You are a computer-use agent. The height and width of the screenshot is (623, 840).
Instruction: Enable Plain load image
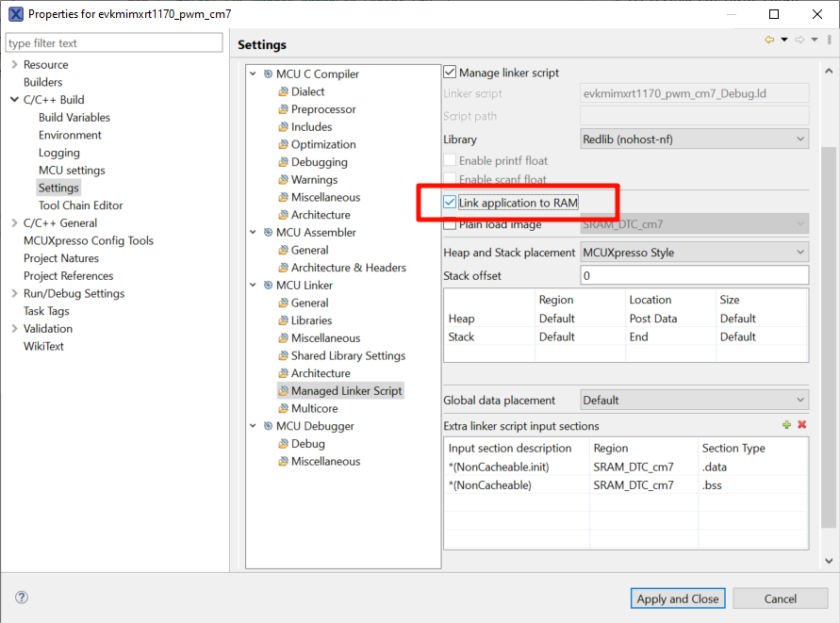[x=450, y=224]
